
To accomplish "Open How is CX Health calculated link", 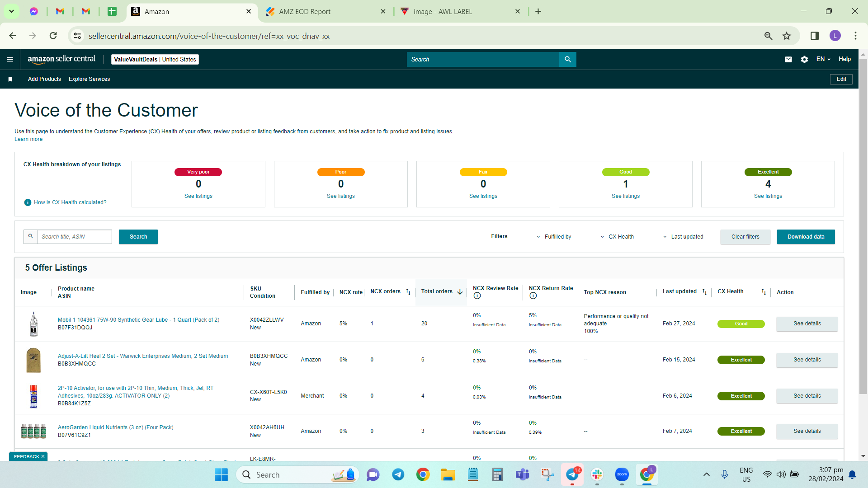I will [x=70, y=202].
